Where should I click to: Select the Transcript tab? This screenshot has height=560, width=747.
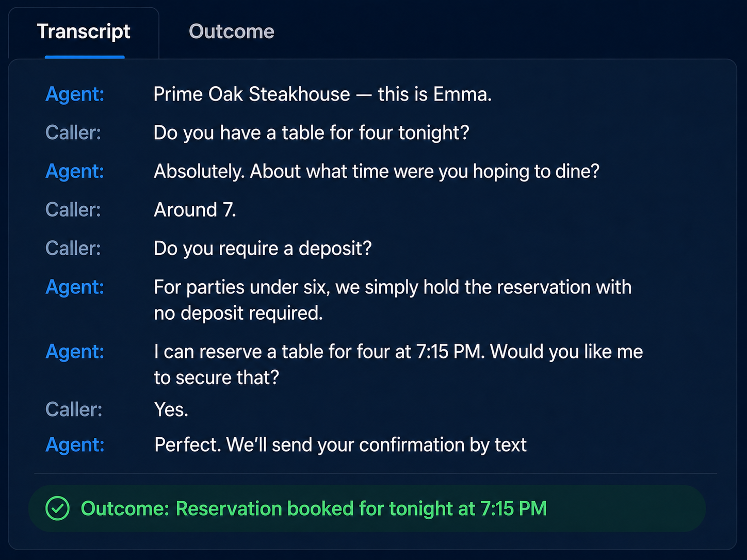[x=84, y=31]
